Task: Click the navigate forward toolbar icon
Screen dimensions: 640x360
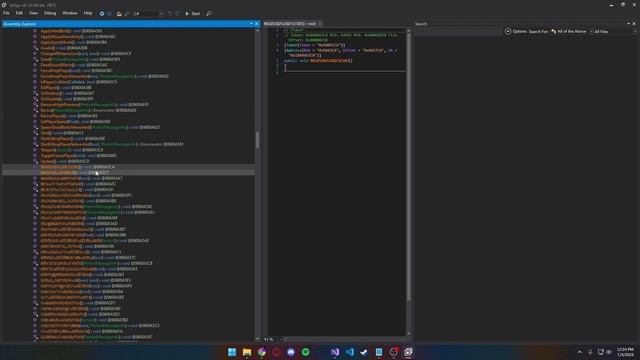Action: (x=109, y=13)
